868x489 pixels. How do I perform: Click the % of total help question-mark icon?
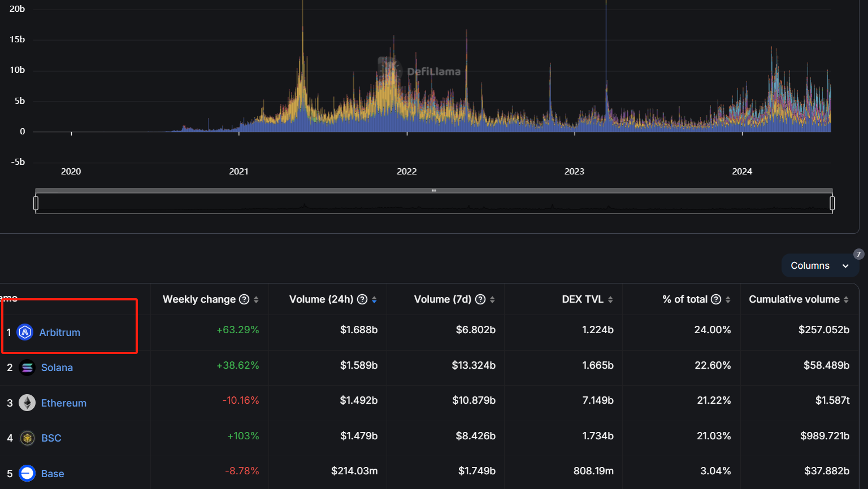[x=716, y=299]
